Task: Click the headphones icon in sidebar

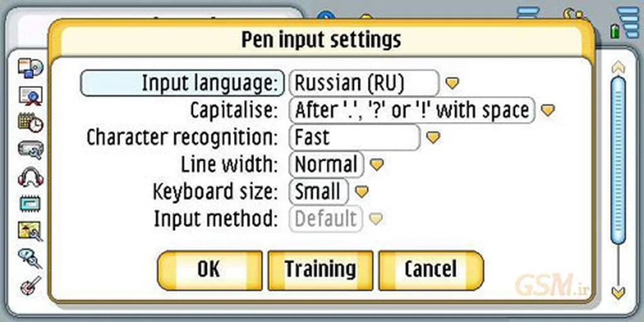Action: tap(30, 177)
